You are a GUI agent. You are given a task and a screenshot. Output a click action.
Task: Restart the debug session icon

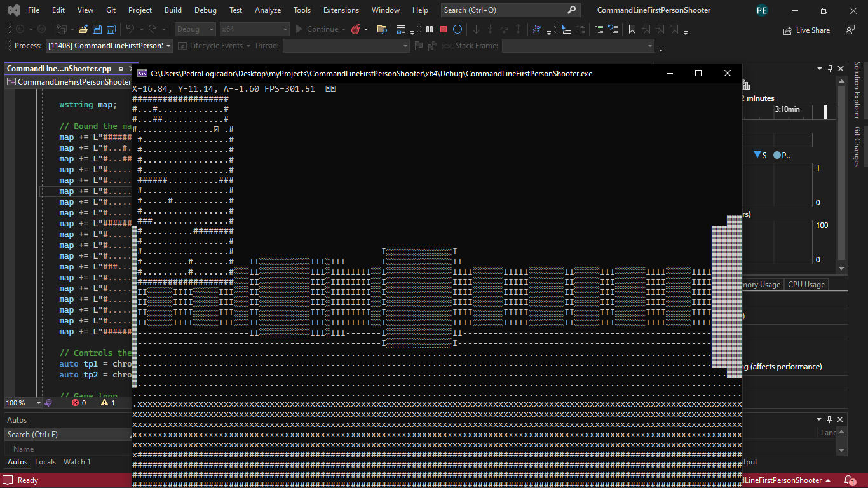coord(457,29)
